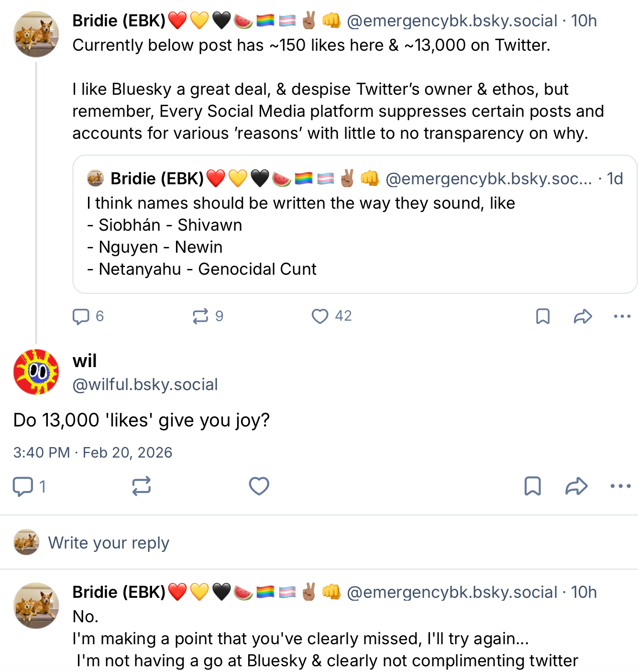Click the @emergencybk.bsky.social handle in top post
Viewport: 638px width, 672px height.
[452, 21]
